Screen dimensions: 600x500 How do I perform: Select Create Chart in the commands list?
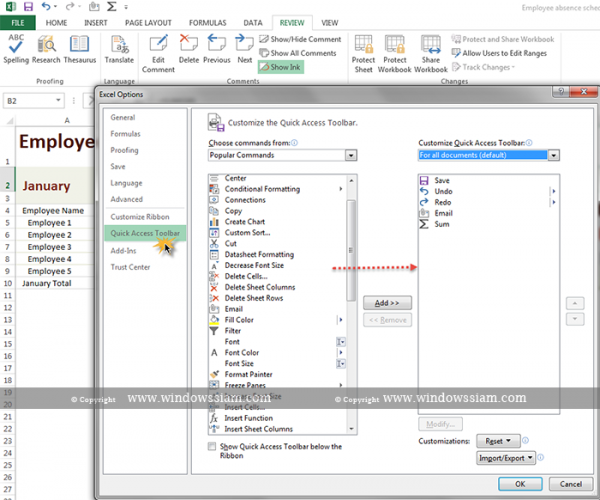point(277,222)
